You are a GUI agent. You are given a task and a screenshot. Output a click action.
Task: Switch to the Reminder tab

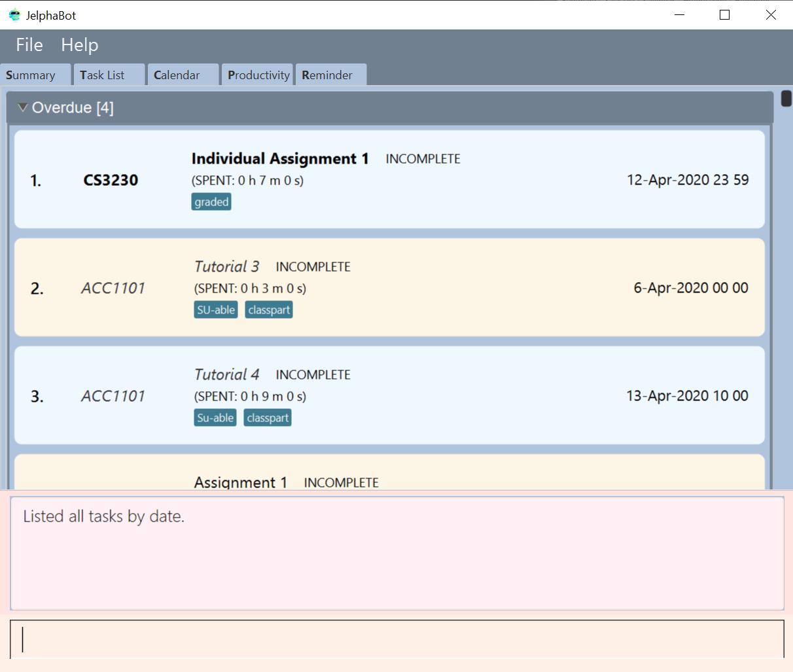(x=331, y=75)
